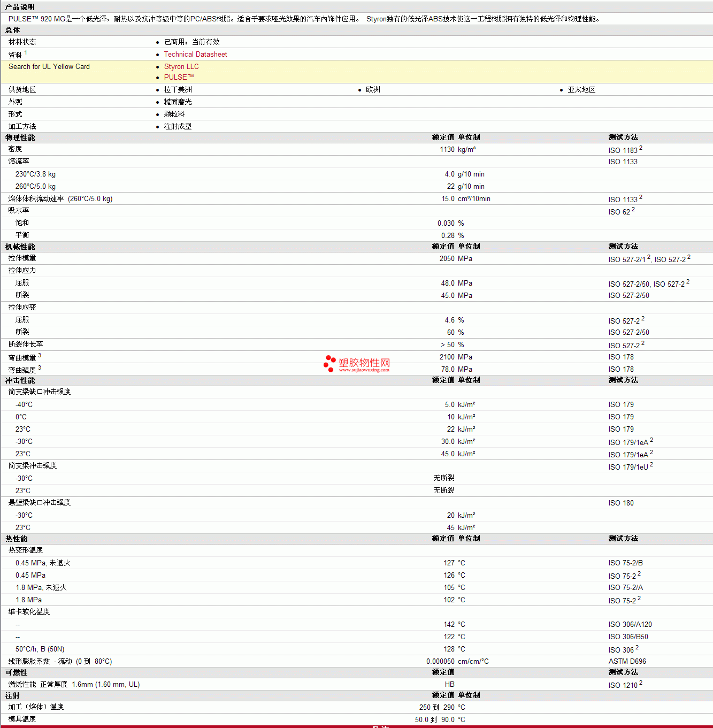The height and width of the screenshot is (728, 713).
Task: Select the 230°C/3.8 kg condition
Action: (35, 174)
